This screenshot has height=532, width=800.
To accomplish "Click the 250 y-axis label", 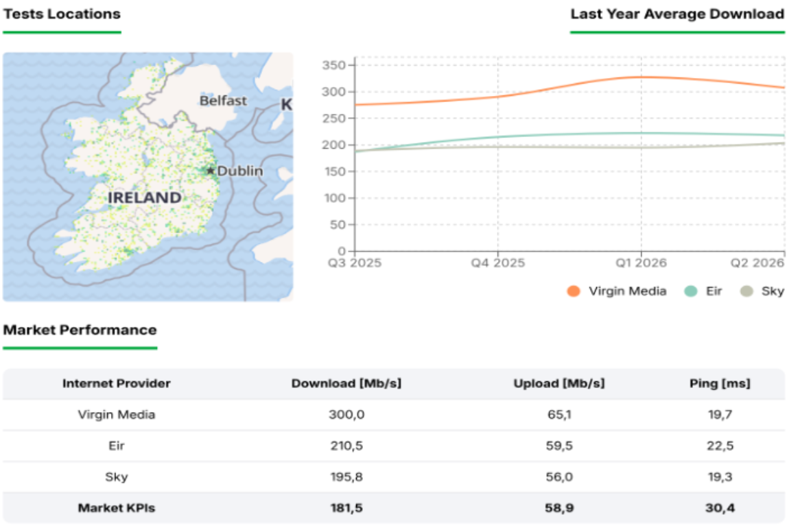I will pos(333,118).
